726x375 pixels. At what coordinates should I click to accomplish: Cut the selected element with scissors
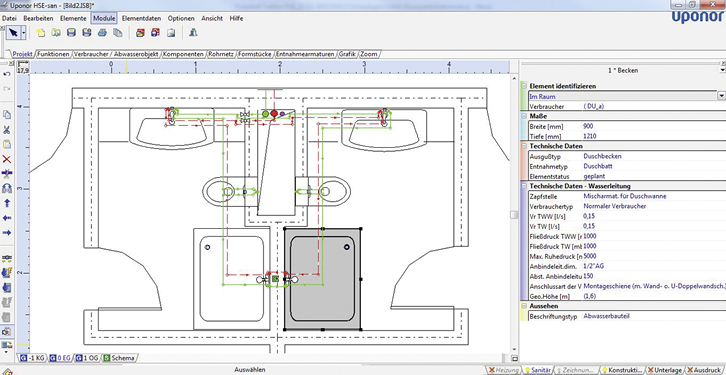click(x=6, y=129)
